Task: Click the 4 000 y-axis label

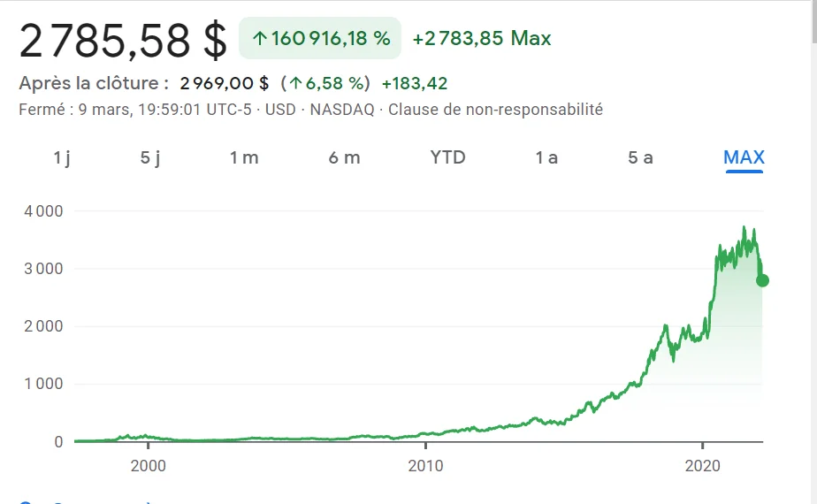Action: (x=43, y=211)
